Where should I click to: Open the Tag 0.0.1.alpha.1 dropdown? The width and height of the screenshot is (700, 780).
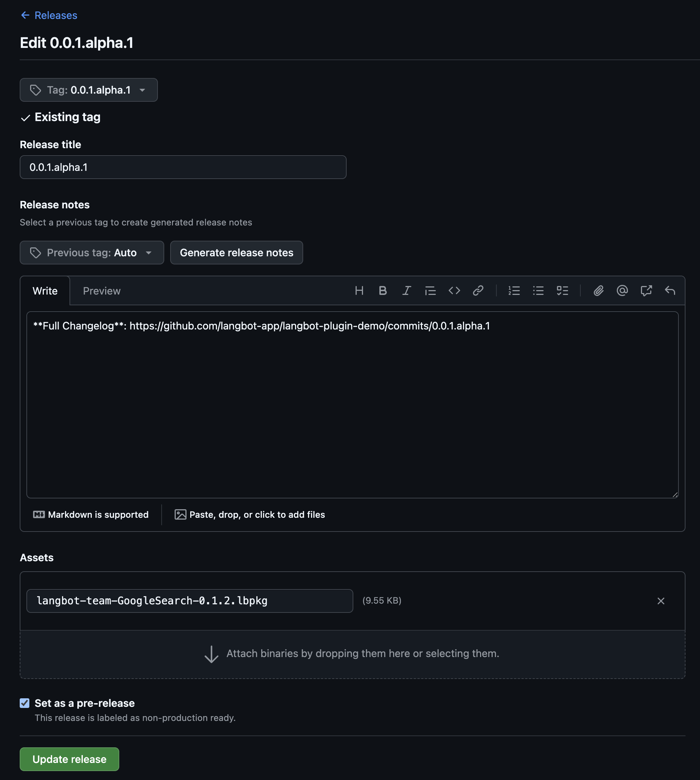coord(88,90)
